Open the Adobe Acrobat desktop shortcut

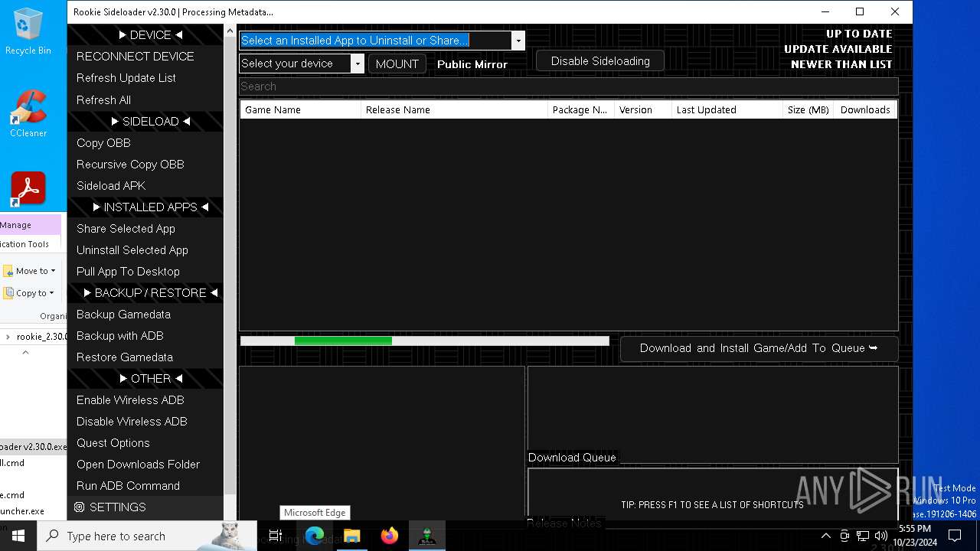28,188
